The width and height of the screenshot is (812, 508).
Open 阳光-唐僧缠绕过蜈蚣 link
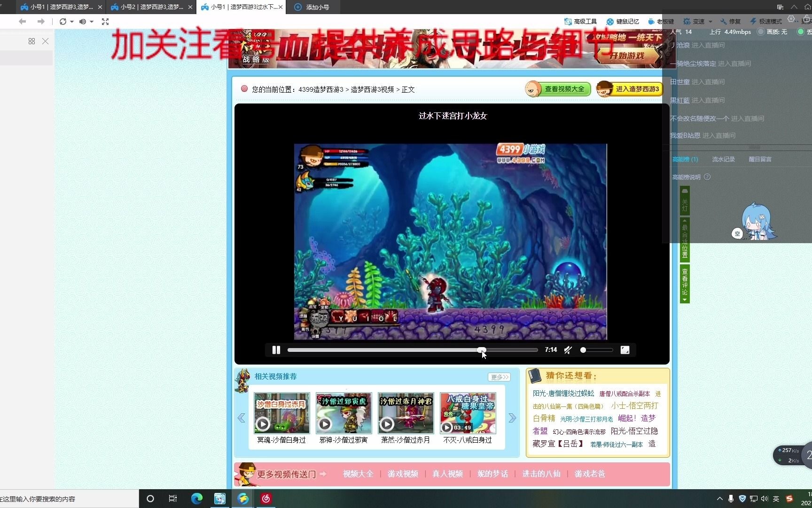click(563, 393)
